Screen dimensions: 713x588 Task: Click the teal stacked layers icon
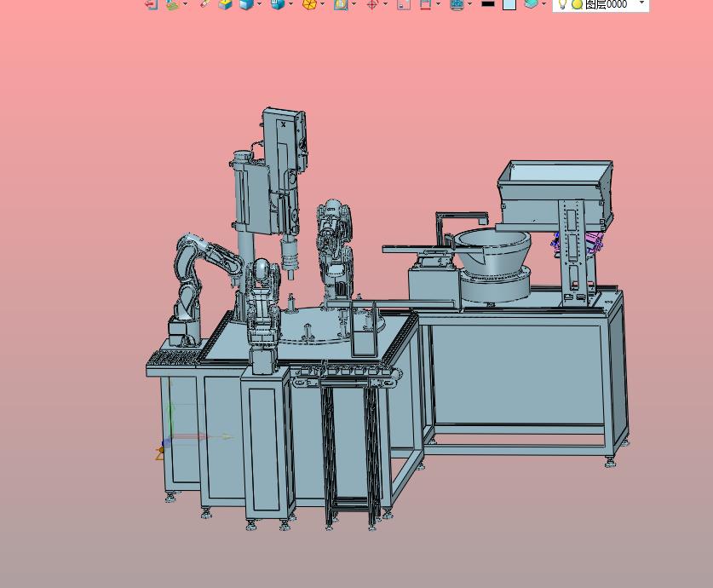pyautogui.click(x=531, y=3)
